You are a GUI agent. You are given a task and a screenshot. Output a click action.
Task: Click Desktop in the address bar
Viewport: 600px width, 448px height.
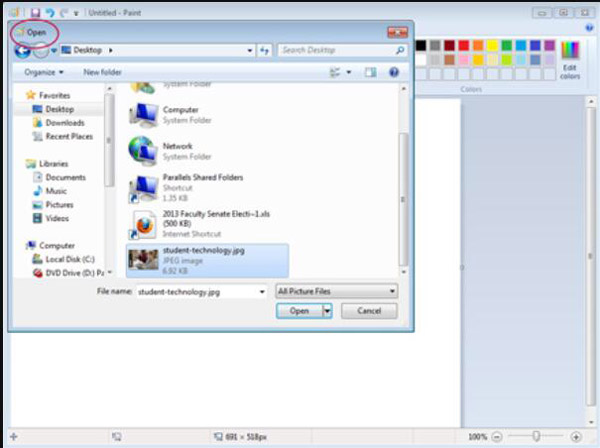click(x=88, y=50)
